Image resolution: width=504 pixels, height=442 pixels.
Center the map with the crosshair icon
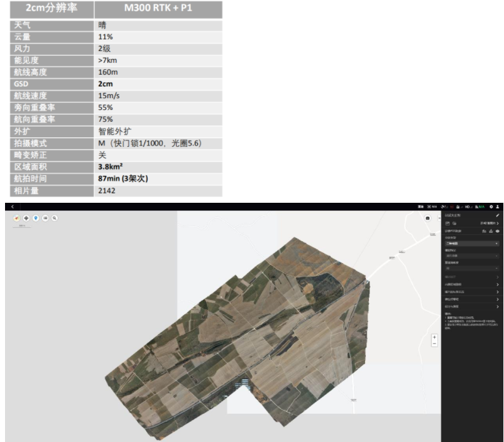pos(26,218)
